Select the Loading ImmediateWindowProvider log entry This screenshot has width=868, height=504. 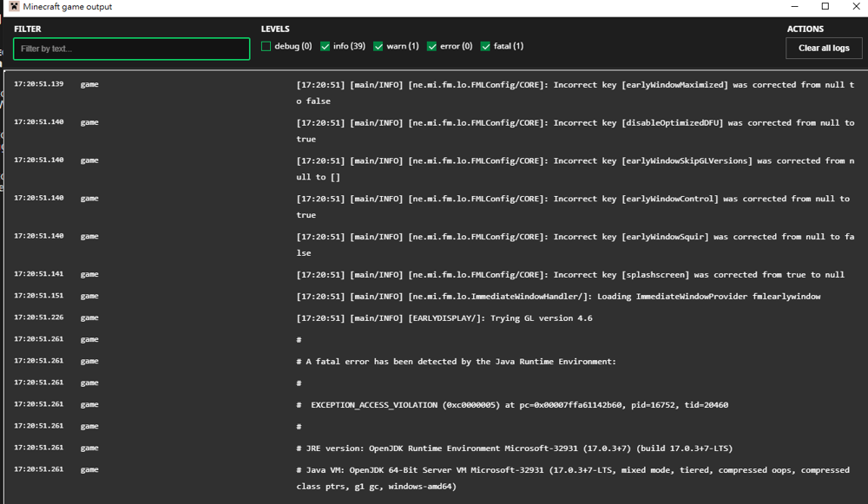coord(558,297)
